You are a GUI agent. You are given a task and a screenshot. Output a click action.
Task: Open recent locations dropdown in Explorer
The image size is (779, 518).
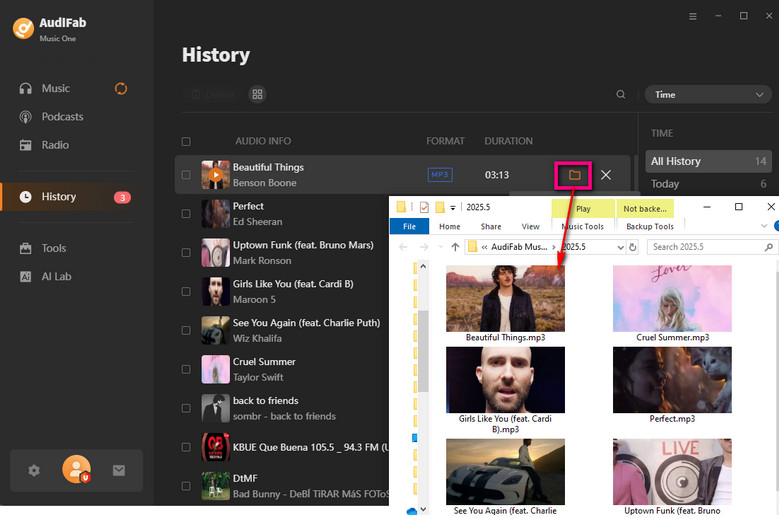[440, 247]
